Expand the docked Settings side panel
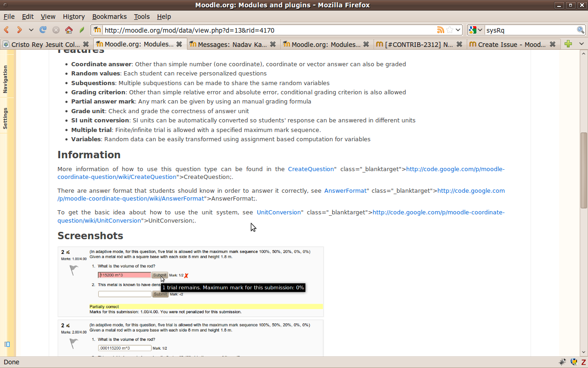This screenshot has height=368, width=588. pos(6,118)
